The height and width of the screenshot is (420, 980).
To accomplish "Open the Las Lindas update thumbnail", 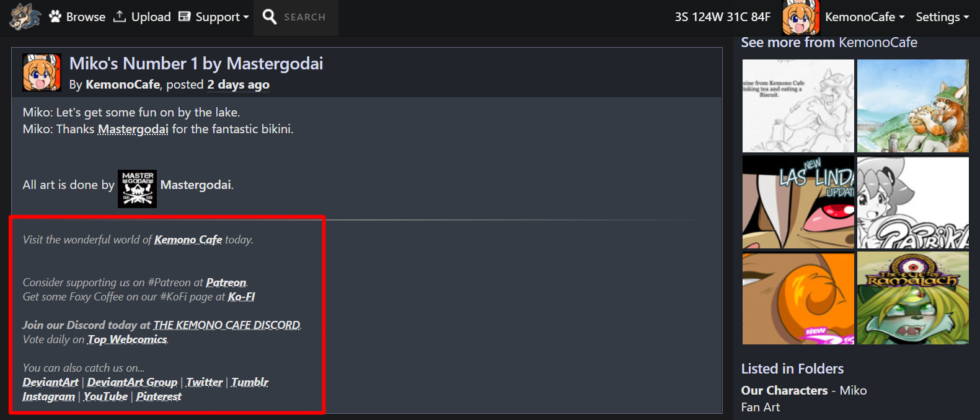I will coord(798,202).
